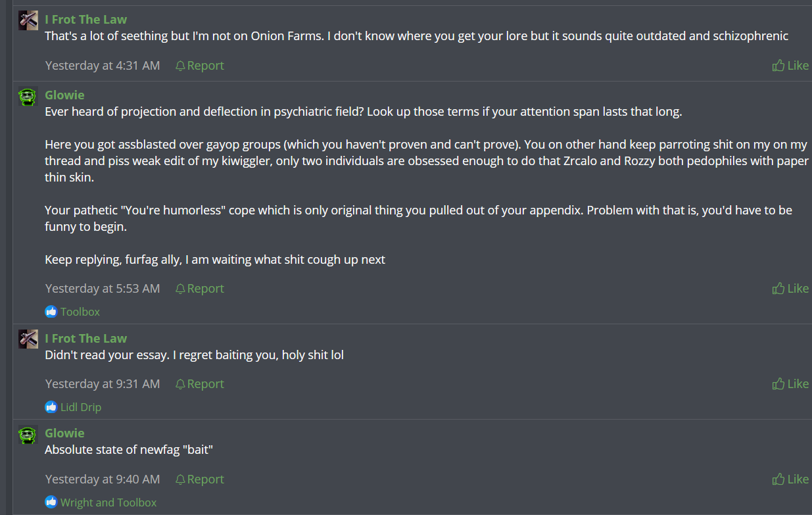The image size is (812, 515).
Task: Open Lidl Drip reaction user link
Action: click(81, 407)
